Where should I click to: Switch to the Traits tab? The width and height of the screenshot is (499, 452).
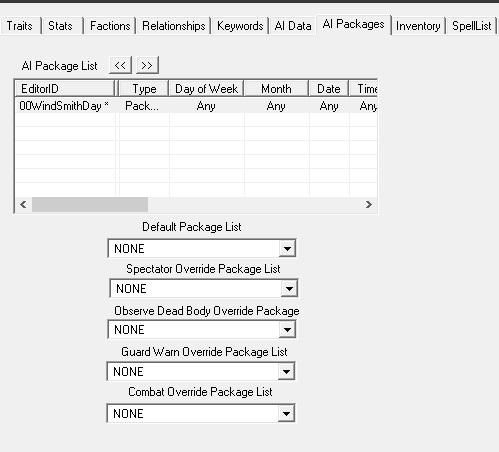[20, 26]
